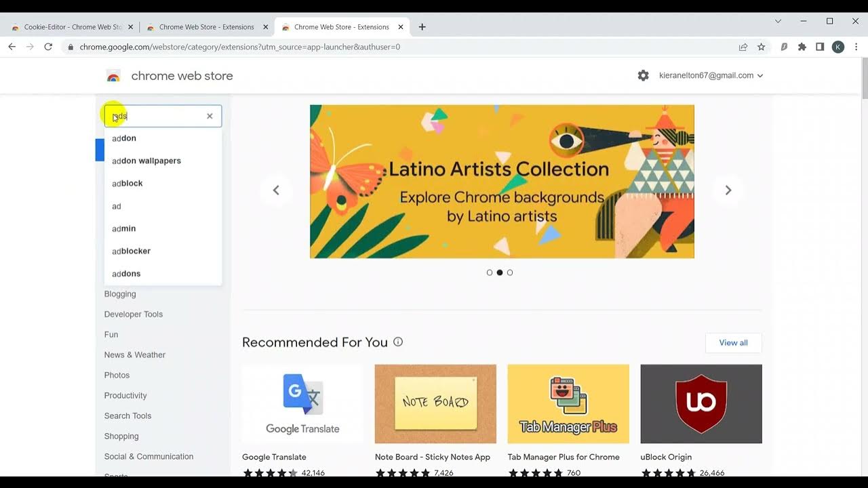The image size is (868, 488).
Task: Select first carousel dot
Action: pyautogui.click(x=490, y=272)
